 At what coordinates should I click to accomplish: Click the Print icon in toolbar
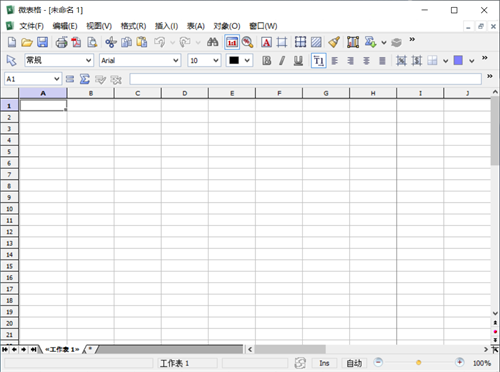[61, 42]
